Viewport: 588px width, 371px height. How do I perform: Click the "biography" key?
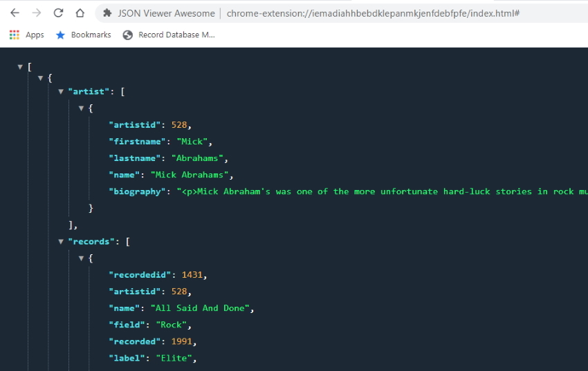click(x=137, y=191)
